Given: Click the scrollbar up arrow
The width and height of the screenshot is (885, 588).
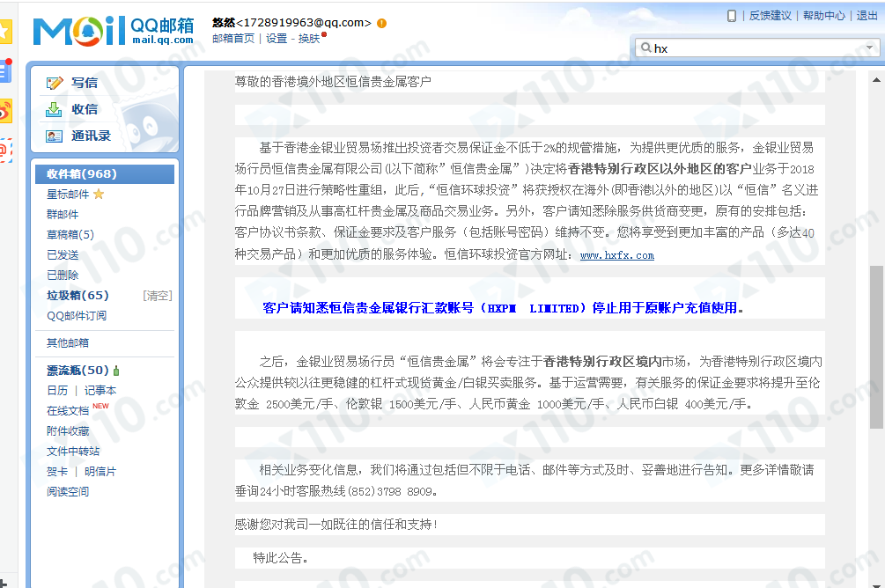Looking at the screenshot, I should coord(876,80).
